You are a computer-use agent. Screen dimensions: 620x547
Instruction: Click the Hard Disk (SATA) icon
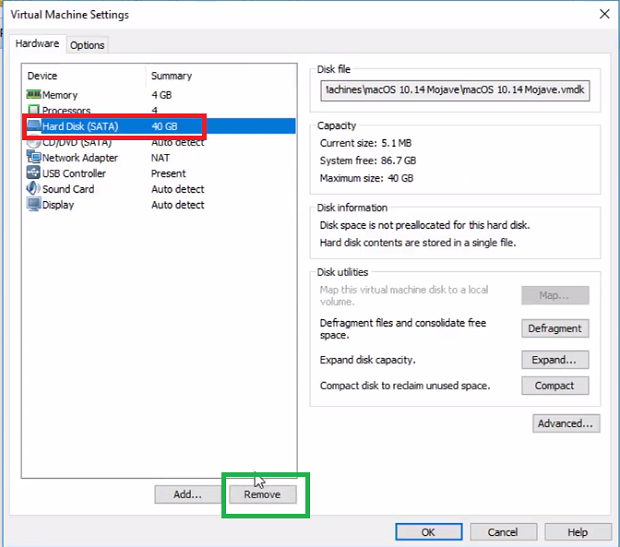pos(33,126)
